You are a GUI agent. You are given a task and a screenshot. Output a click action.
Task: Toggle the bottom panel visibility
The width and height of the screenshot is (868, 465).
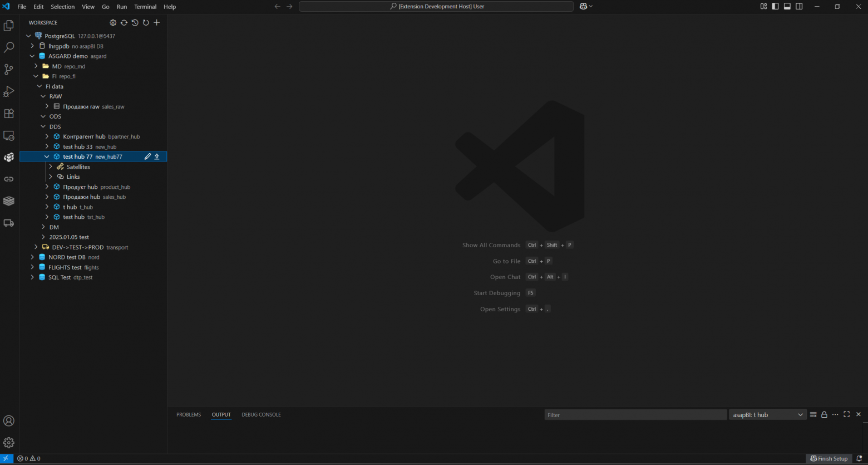point(787,6)
